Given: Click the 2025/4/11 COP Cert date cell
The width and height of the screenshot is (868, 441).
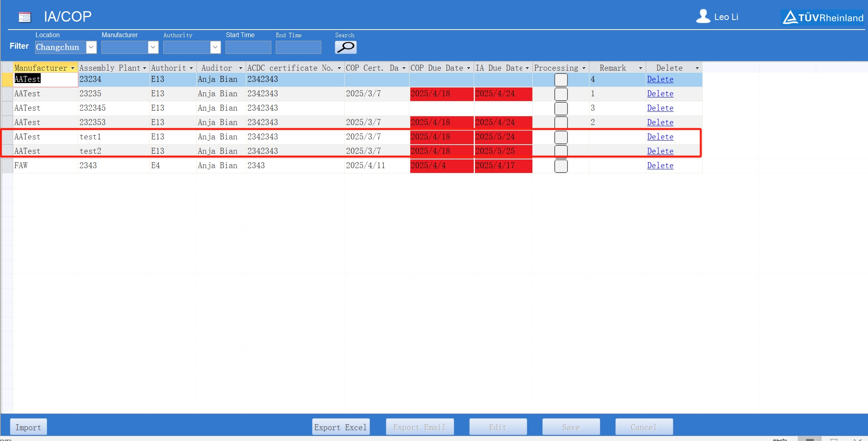Looking at the screenshot, I should (x=377, y=166).
